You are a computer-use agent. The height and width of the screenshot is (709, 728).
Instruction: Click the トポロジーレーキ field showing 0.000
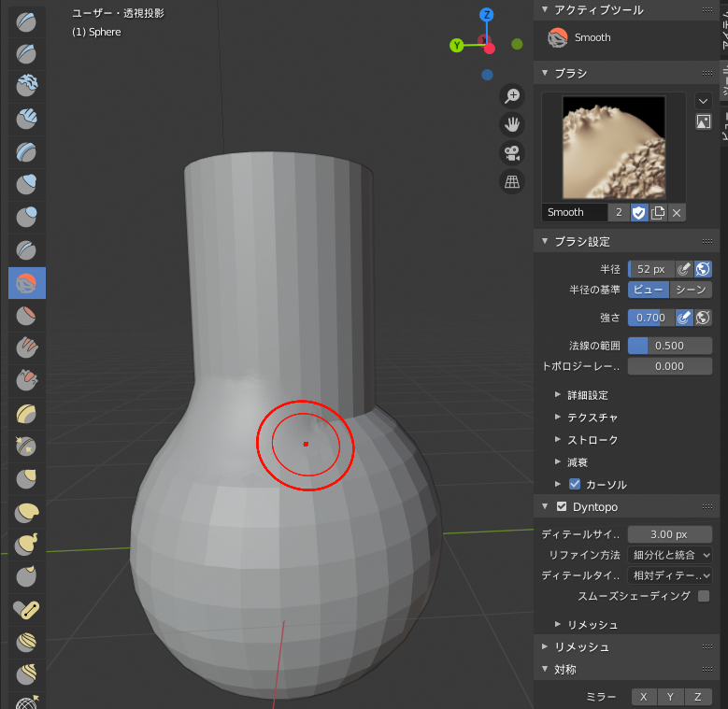pos(669,366)
